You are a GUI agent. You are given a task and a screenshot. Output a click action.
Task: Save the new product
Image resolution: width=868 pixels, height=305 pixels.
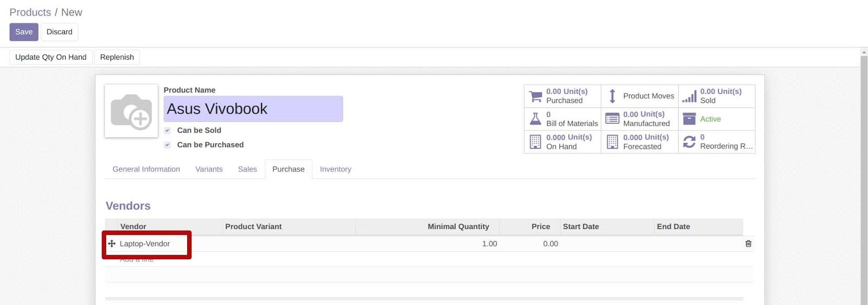pyautogui.click(x=24, y=32)
